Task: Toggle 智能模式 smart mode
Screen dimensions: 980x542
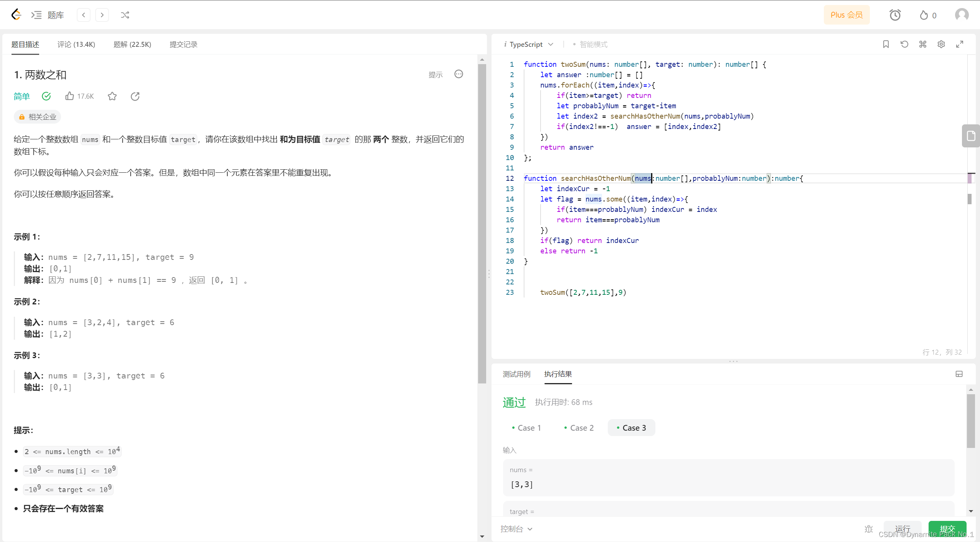Action: [x=590, y=45]
